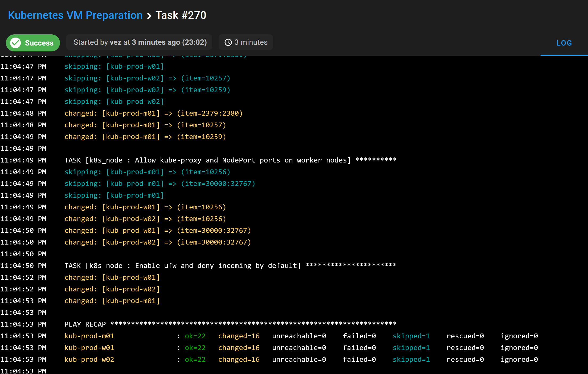
Task: Click changed kub-prod-m01 item=10257 line
Action: pyautogui.click(x=145, y=125)
